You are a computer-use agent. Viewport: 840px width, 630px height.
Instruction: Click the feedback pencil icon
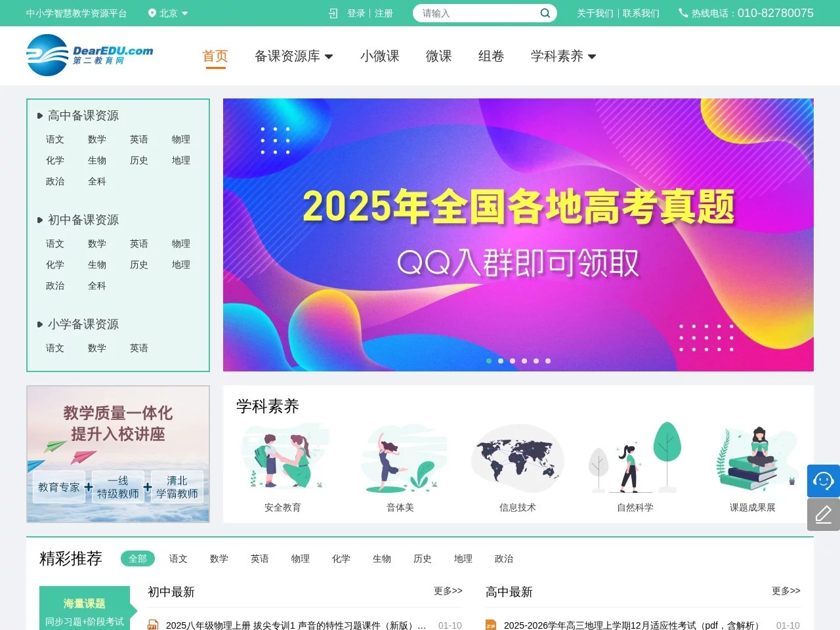tap(823, 514)
